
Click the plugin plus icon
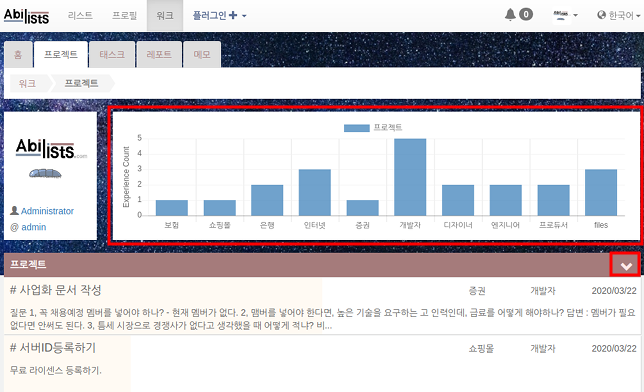click(233, 15)
